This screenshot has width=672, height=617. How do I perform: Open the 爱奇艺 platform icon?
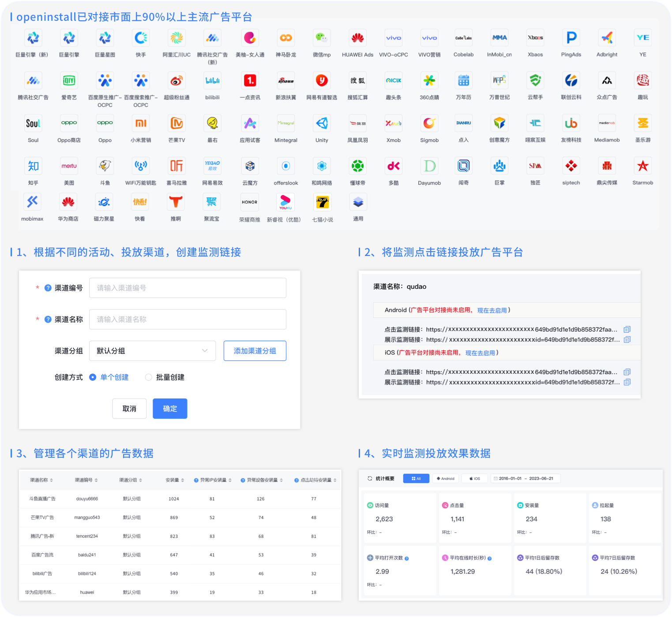69,80
